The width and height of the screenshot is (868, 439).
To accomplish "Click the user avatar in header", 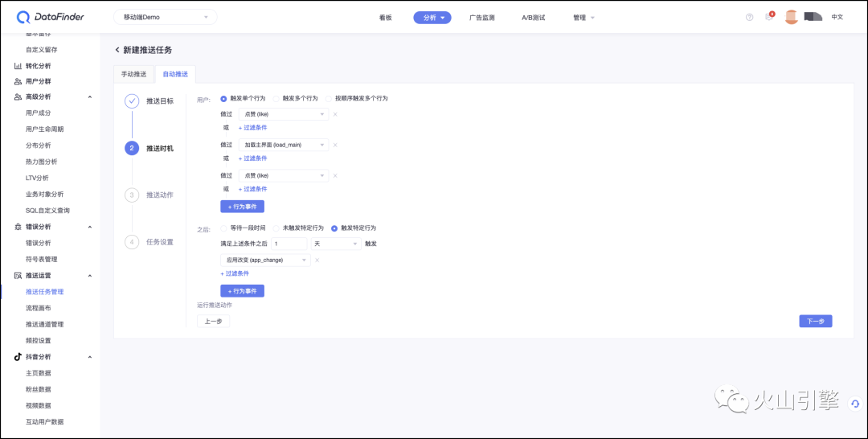I will [792, 17].
